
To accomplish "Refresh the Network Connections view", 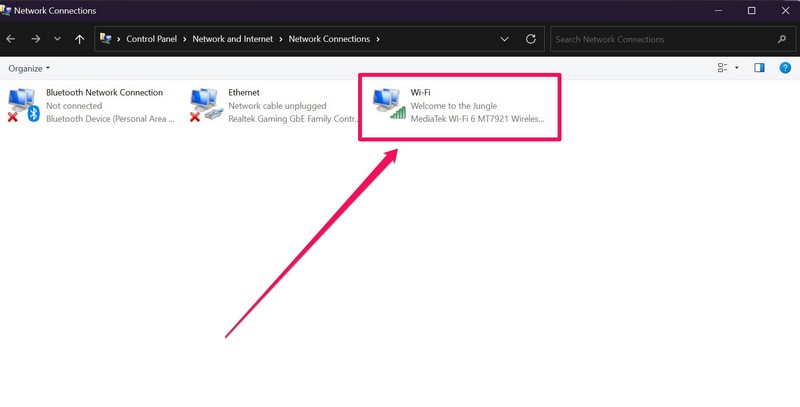I will (x=530, y=39).
